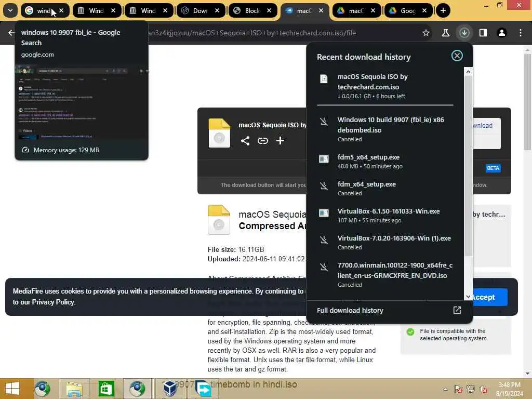Image resolution: width=532 pixels, height=399 pixels.
Task: Click the page scrollbar thumb
Action: point(527,102)
